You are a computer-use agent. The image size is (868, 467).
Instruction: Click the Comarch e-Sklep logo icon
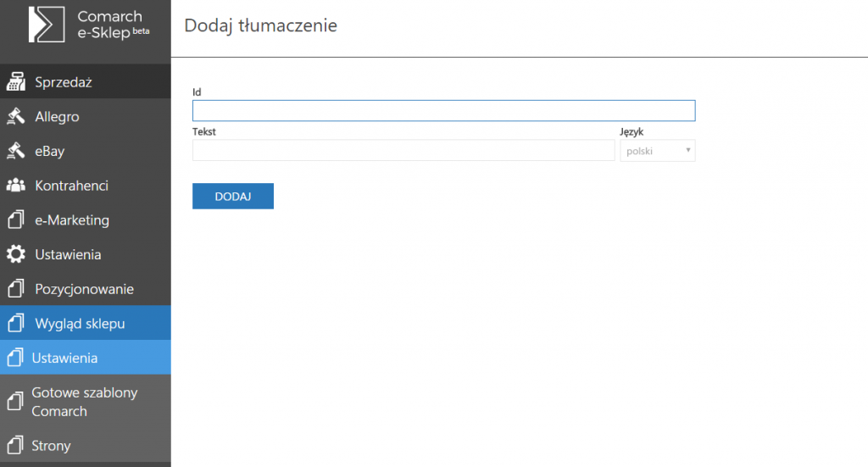pos(47,25)
